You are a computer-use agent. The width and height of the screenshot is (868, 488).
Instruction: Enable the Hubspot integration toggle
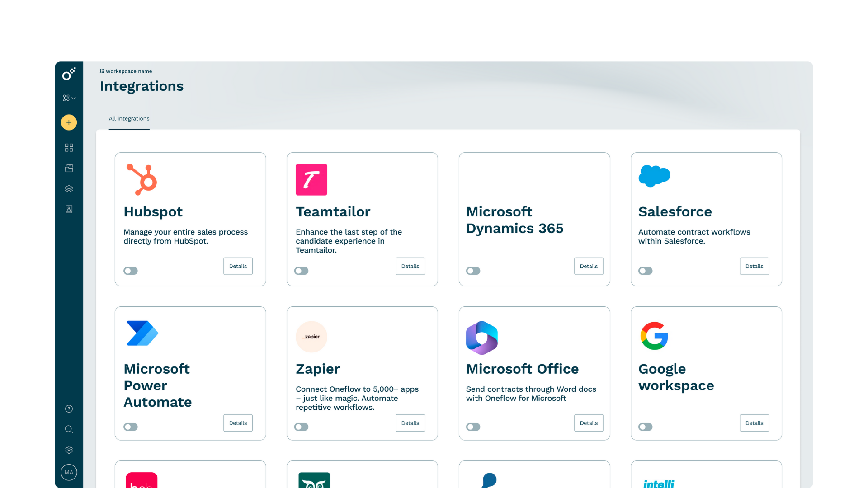pos(131,271)
